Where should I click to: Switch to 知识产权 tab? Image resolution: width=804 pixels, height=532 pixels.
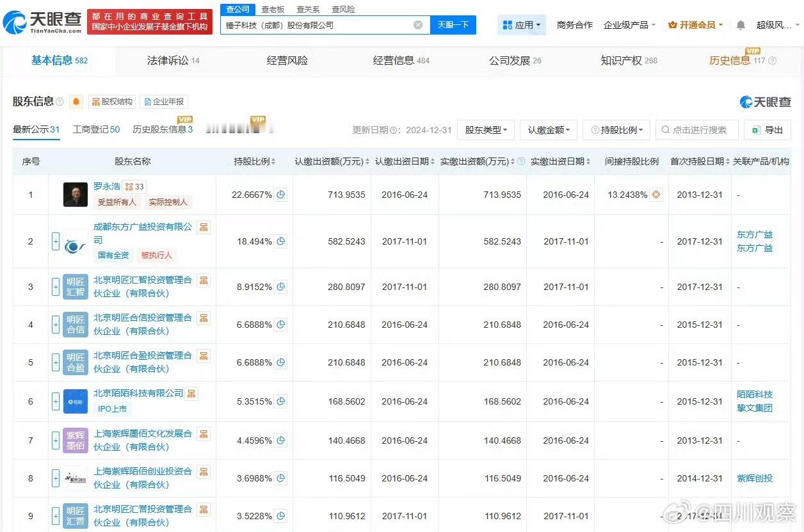pyautogui.click(x=629, y=61)
